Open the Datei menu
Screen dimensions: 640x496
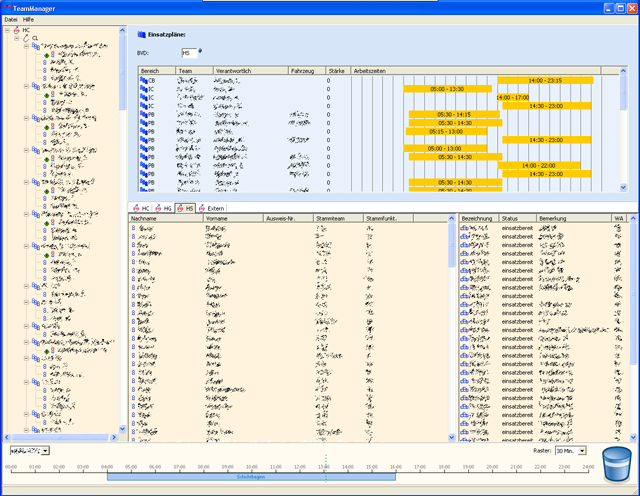click(11, 20)
